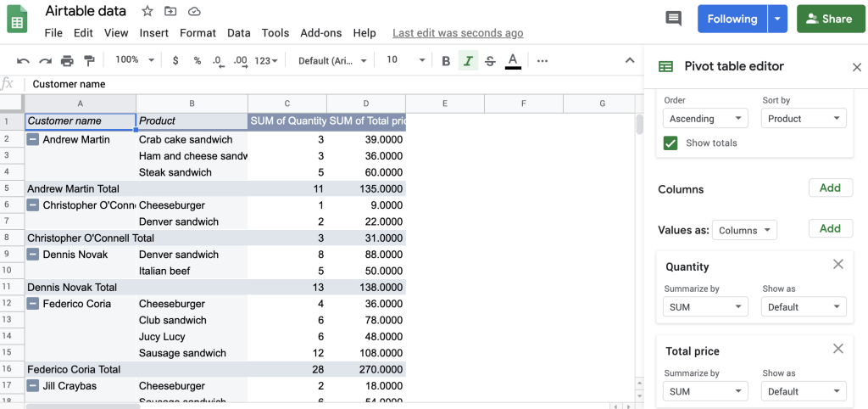868x409 pixels.
Task: Close the Pivot table editor
Action: 857,68
